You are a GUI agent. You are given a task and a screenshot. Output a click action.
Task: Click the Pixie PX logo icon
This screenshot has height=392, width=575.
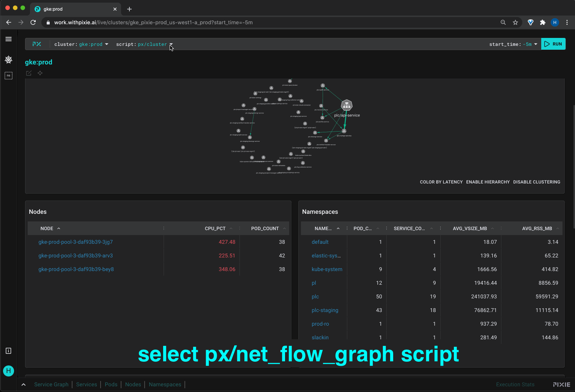[37, 44]
